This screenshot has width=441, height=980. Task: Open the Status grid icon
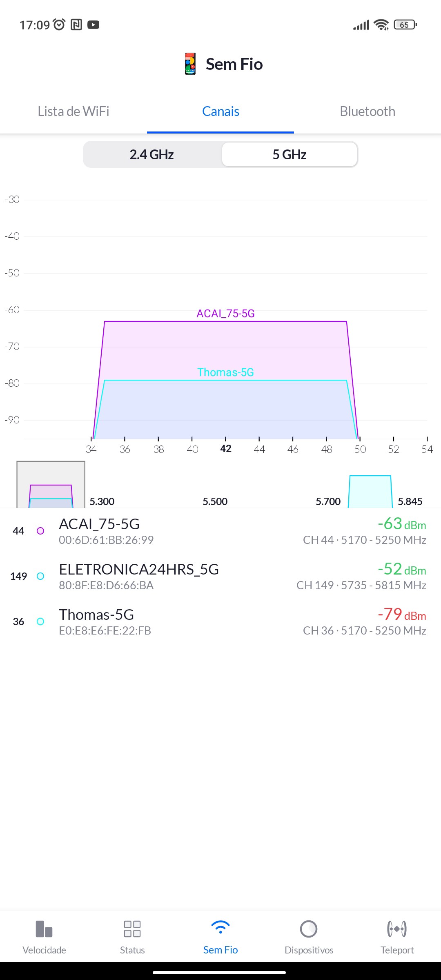132,929
